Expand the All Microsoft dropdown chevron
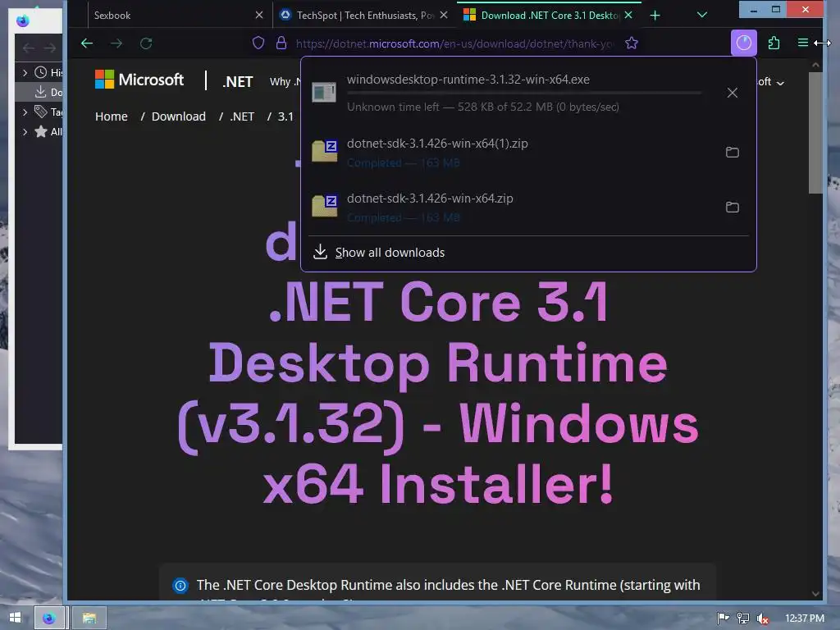Image resolution: width=840 pixels, height=630 pixels. (x=780, y=83)
